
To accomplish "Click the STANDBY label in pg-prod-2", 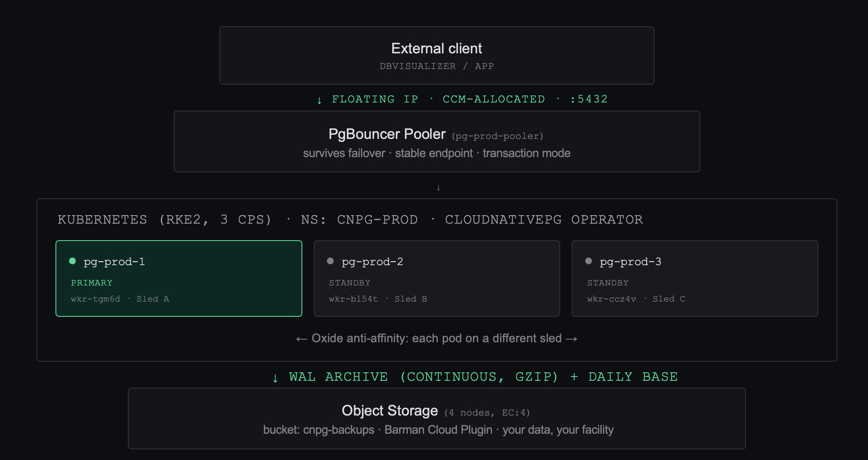I will pyautogui.click(x=349, y=283).
